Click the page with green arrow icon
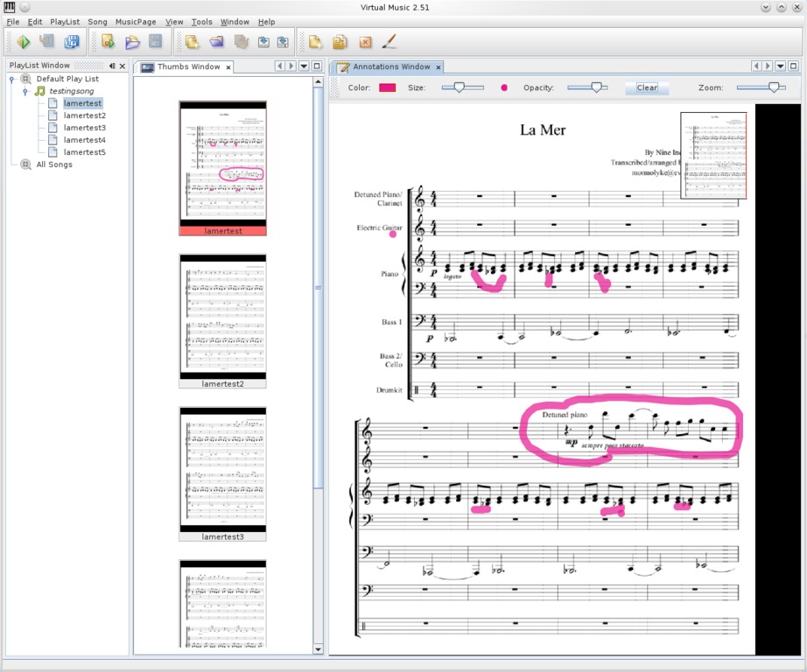Screen dimensions: 807x672 pos(108,41)
